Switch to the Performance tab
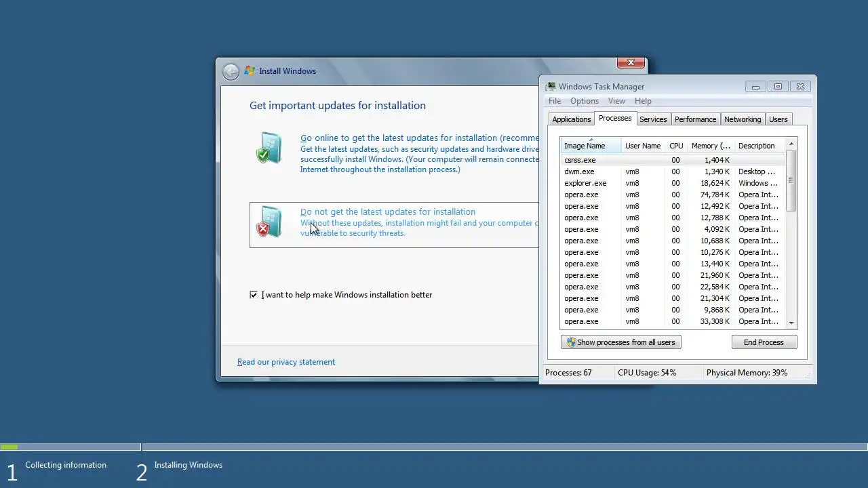 click(x=695, y=119)
